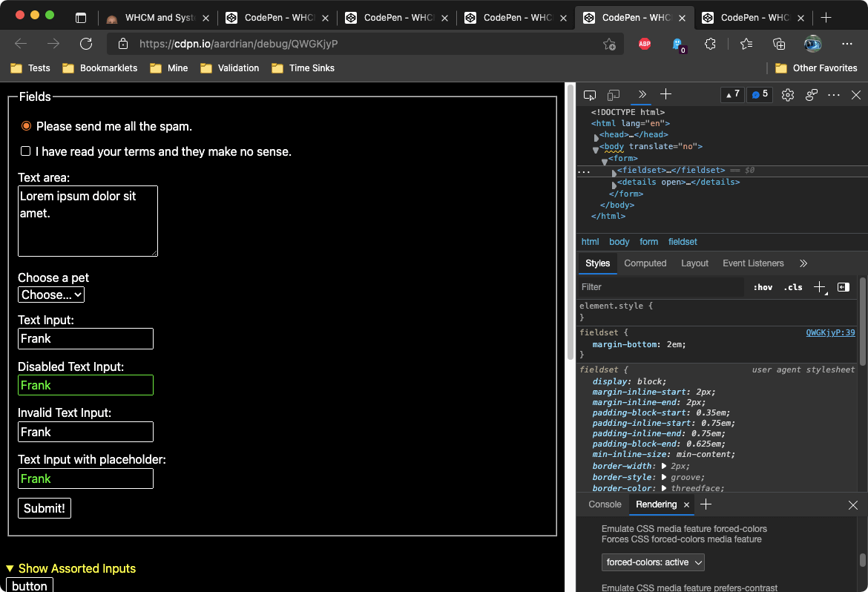Screen dimensions: 868x592
Task: Switch to the Console drawer tab
Action: pos(605,504)
